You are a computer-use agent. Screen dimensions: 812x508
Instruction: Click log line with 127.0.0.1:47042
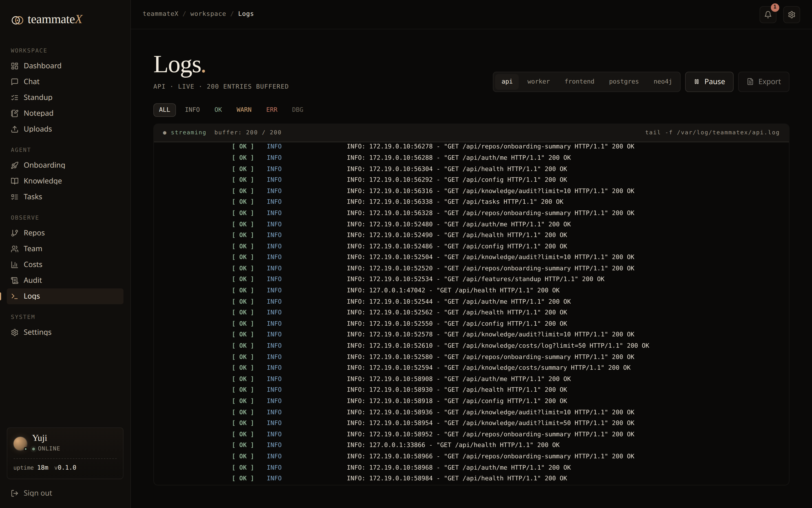[471, 290]
